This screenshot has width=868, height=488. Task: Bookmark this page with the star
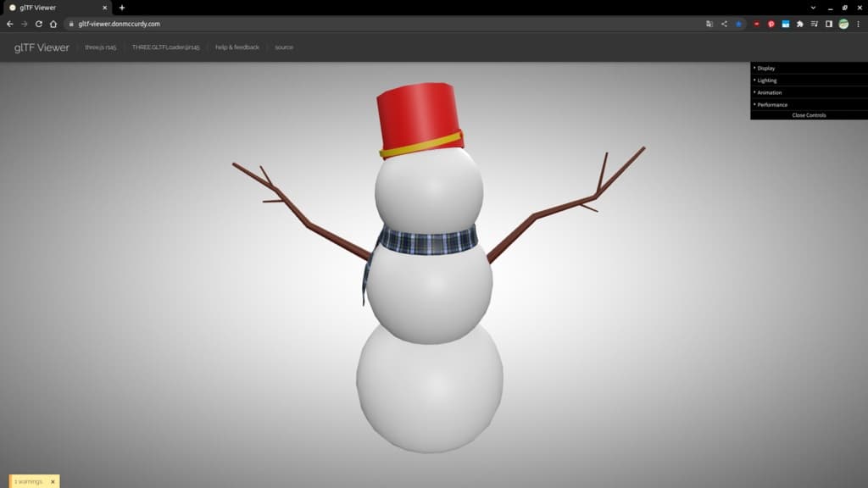click(738, 24)
